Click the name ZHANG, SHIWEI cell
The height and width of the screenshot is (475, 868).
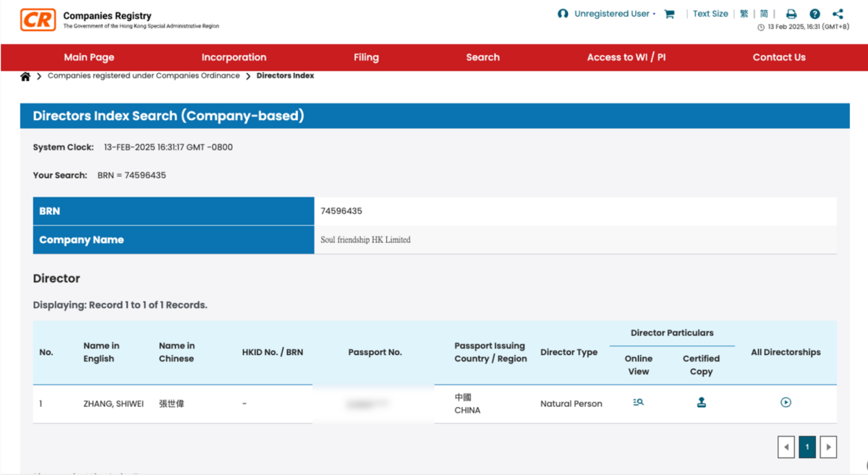click(114, 403)
